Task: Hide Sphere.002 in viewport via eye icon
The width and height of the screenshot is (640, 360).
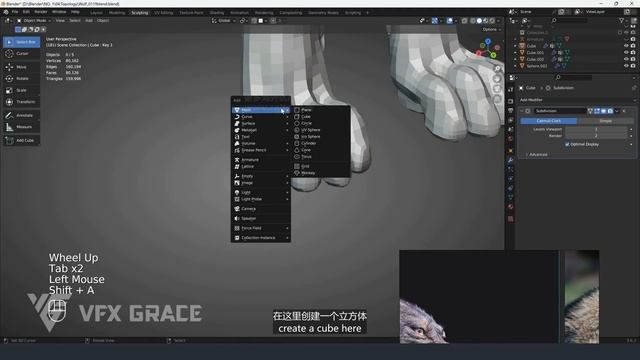Action: [x=627, y=66]
